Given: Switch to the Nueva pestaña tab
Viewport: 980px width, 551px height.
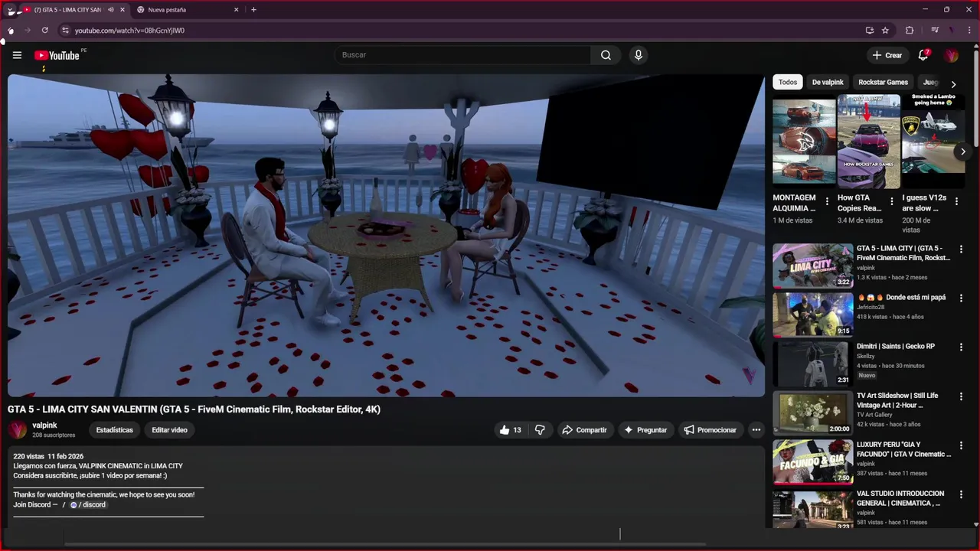Looking at the screenshot, I should 186,10.
